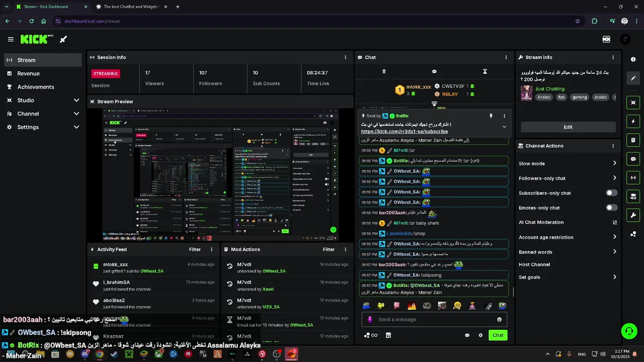Open Chat panel three-dot menu
This screenshot has height=362, width=644.
[506, 57]
